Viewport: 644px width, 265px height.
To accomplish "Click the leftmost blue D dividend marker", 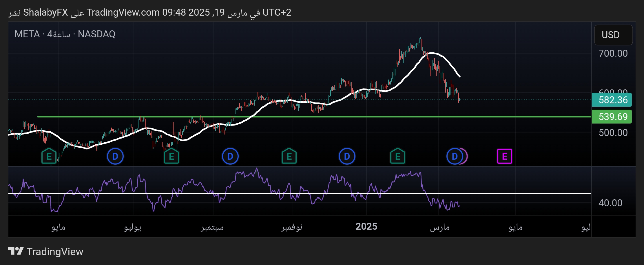I will (x=115, y=156).
